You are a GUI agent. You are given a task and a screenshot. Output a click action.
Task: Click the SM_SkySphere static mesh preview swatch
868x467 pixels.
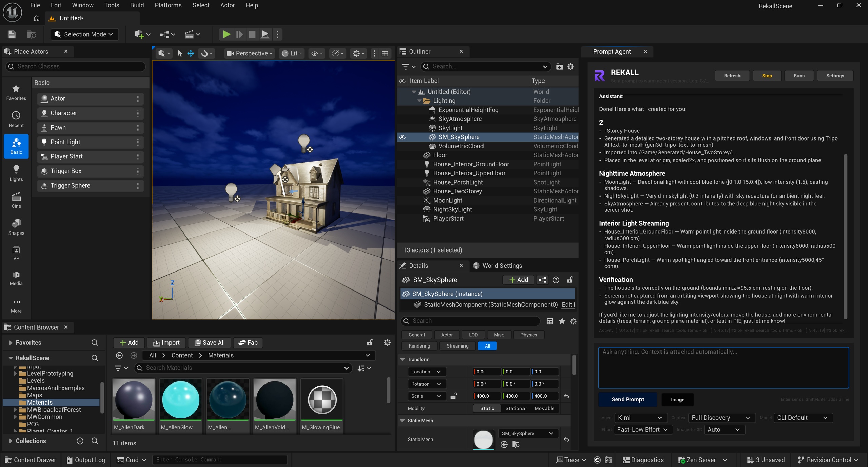click(x=483, y=439)
